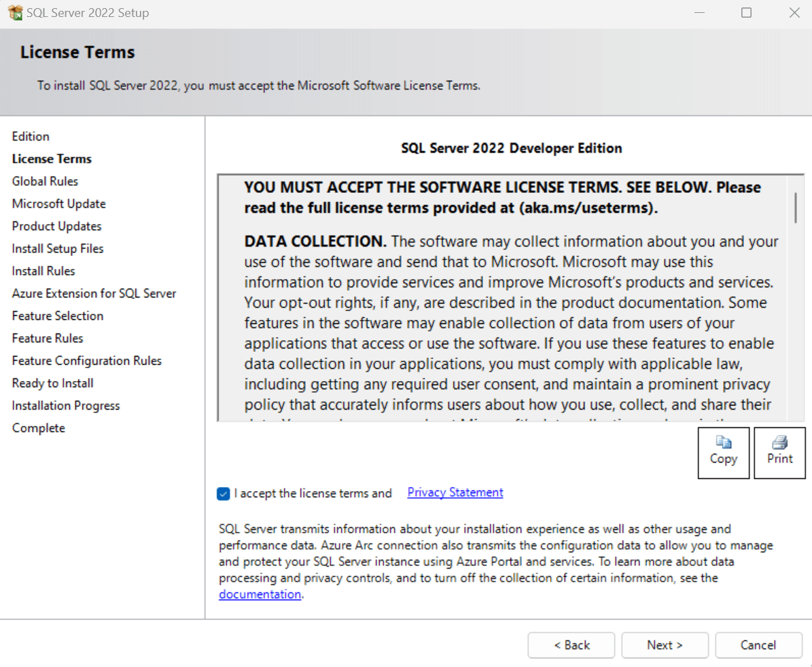Click the Next button
This screenshot has height=667, width=812.
665,645
